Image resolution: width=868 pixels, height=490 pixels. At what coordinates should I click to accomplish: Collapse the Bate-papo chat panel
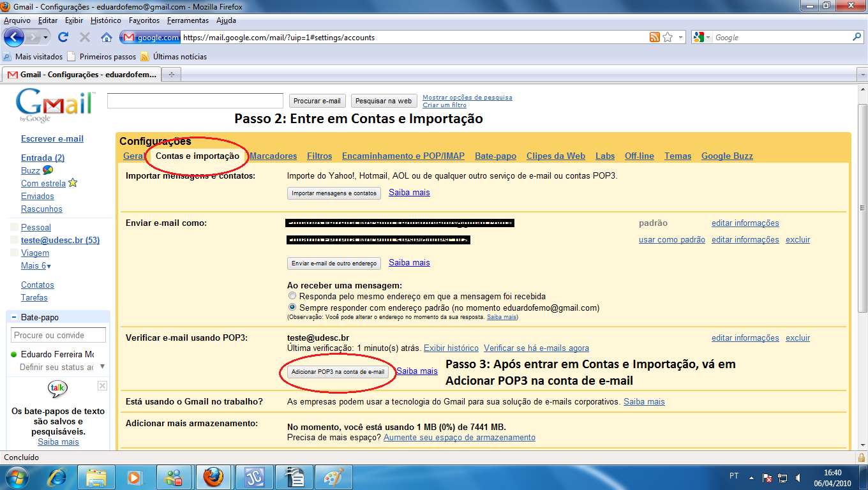click(14, 317)
